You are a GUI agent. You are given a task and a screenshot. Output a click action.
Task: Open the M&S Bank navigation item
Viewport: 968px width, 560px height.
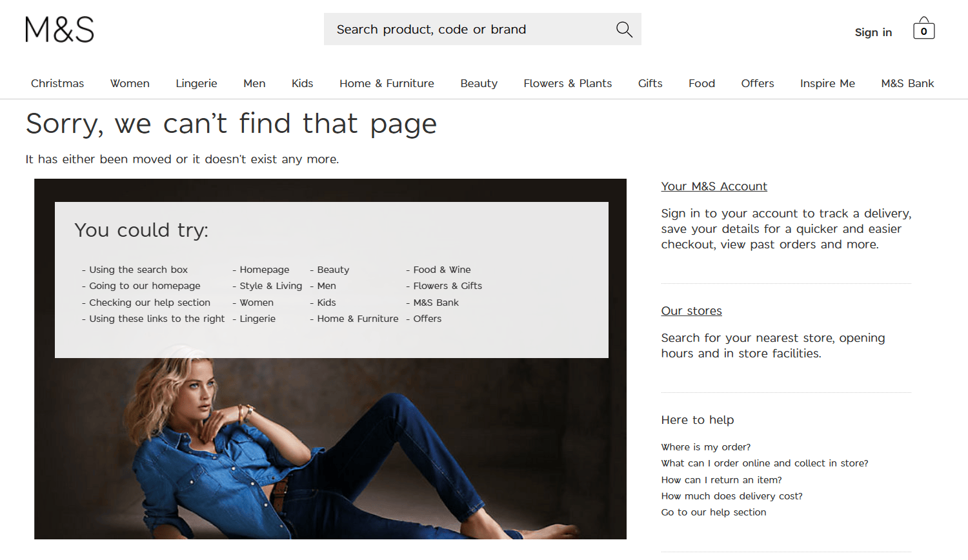907,83
